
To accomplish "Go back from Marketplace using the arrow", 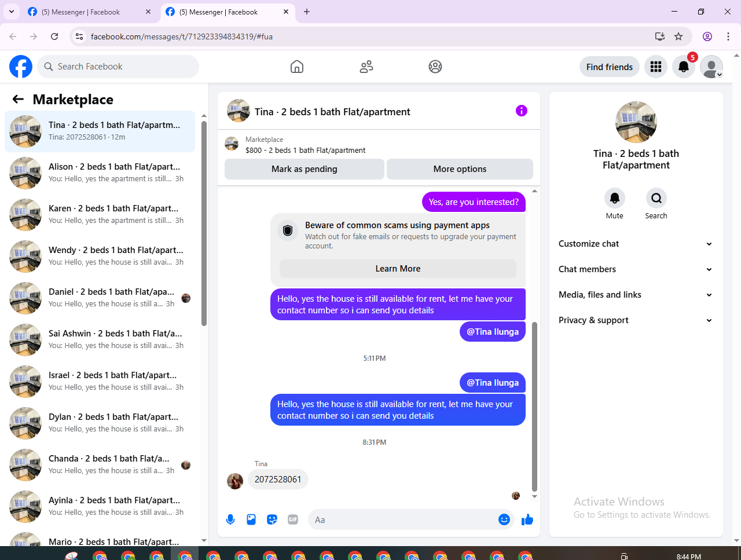I will point(19,99).
